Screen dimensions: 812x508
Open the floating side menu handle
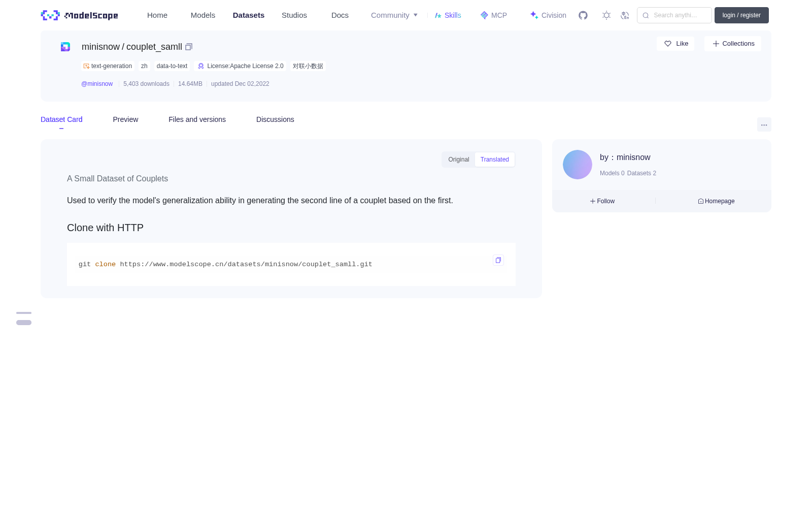tap(24, 319)
